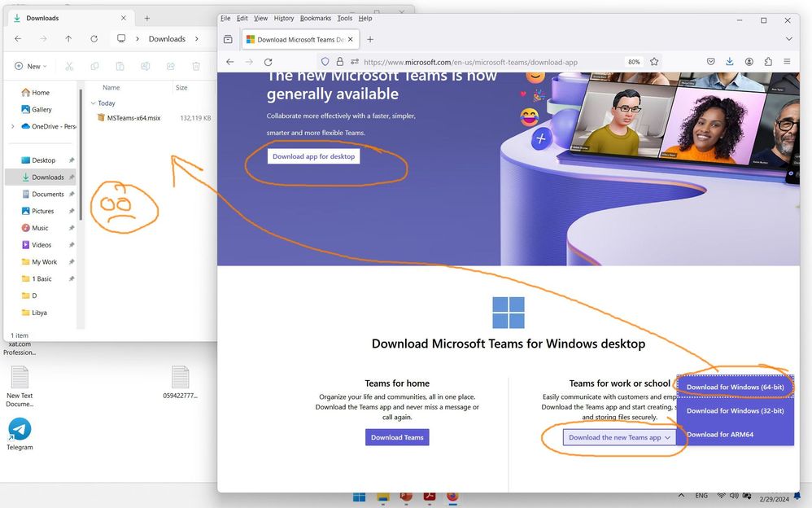Click the Delete trash icon in Explorer

pyautogui.click(x=196, y=67)
